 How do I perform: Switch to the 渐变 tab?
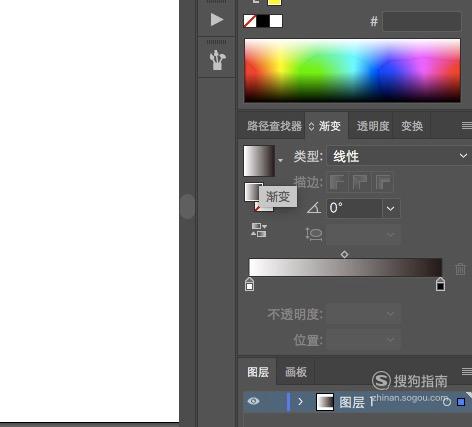point(330,126)
